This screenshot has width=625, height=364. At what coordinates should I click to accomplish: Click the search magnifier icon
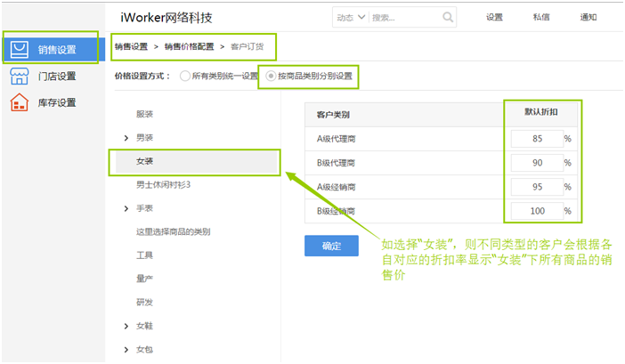point(448,17)
